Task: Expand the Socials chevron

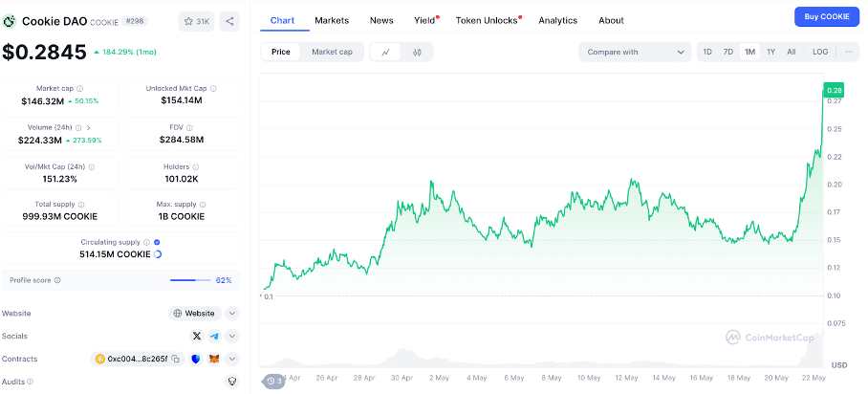Action: tap(232, 336)
